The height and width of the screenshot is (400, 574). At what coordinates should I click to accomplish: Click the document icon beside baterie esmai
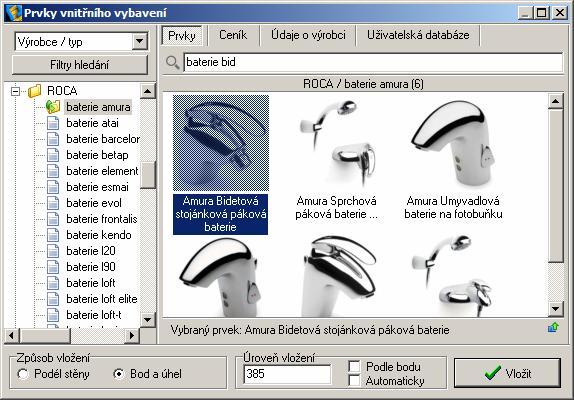(53, 187)
